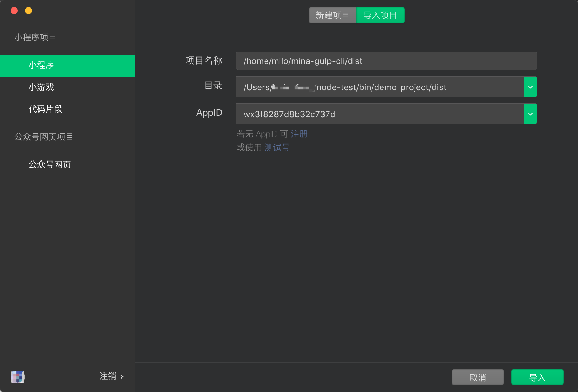The width and height of the screenshot is (578, 392).
Task: Click the 项目名称 input field
Action: 386,61
